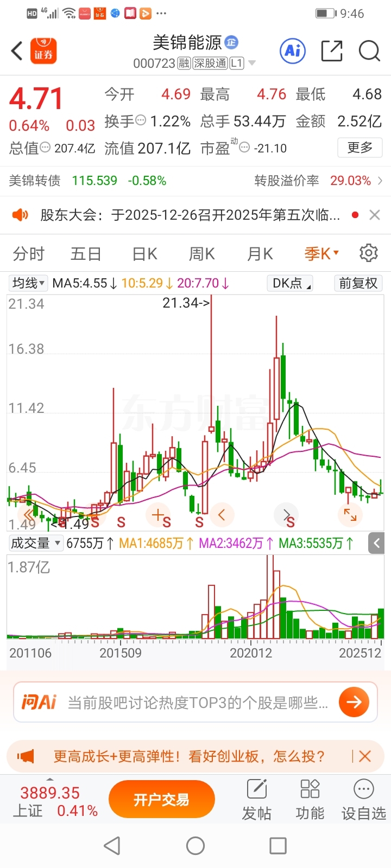Tap the 换手 info circle icon
391x868 pixels.
click(141, 120)
